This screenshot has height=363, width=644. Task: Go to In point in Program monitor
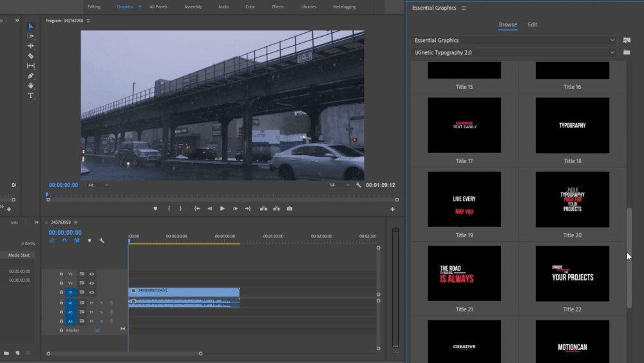click(x=197, y=209)
